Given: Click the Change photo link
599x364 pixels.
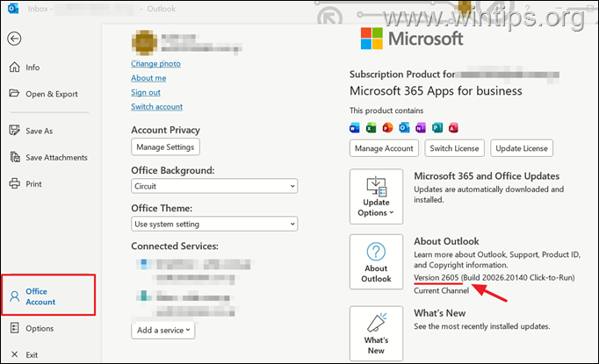Looking at the screenshot, I should 155,64.
